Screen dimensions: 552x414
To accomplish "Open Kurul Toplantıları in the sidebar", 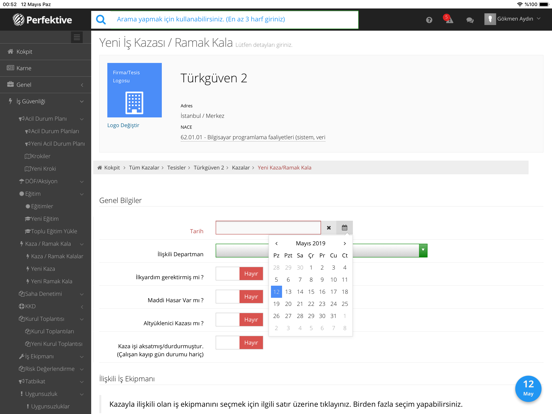I will click(x=50, y=331).
